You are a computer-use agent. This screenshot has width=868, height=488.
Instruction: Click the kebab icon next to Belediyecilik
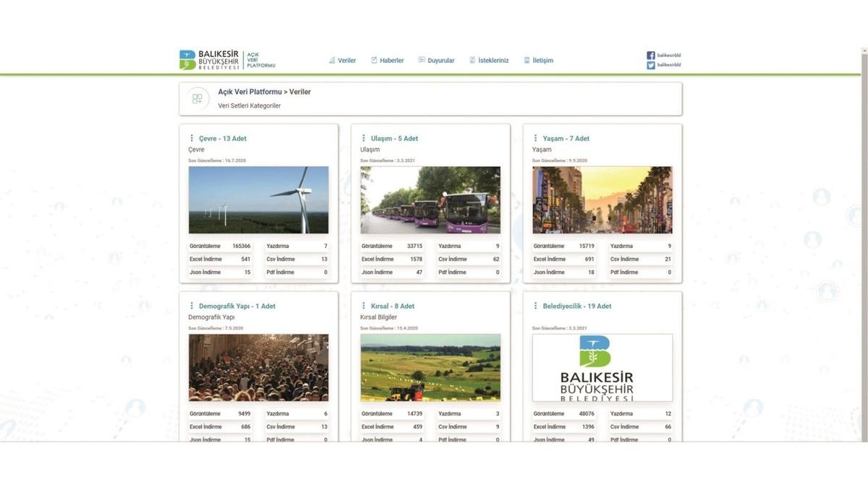point(535,306)
